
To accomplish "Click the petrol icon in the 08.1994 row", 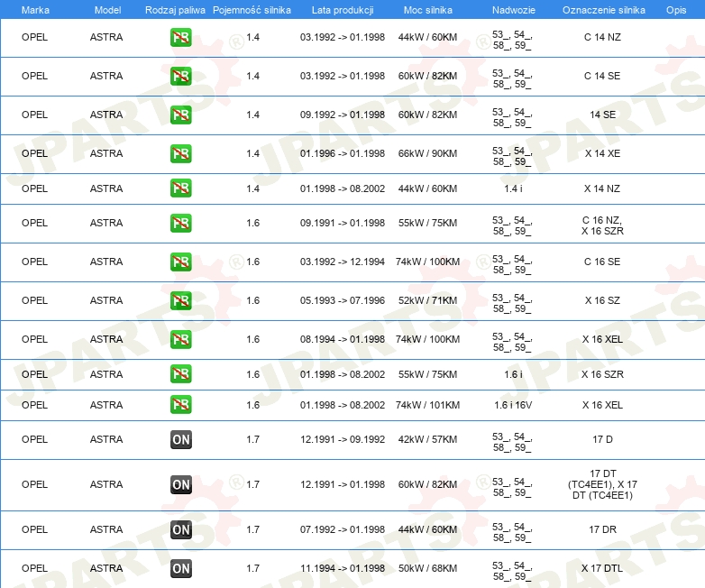I will tap(180, 339).
